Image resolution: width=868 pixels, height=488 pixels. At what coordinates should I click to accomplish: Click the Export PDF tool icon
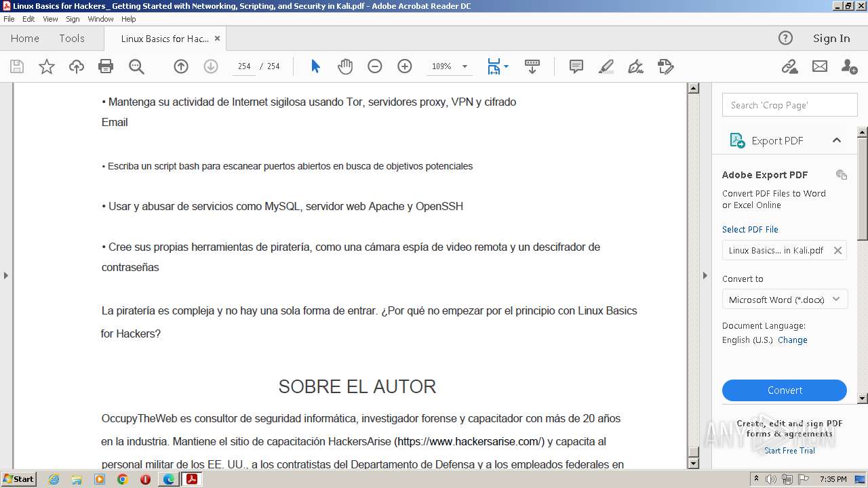(x=737, y=140)
